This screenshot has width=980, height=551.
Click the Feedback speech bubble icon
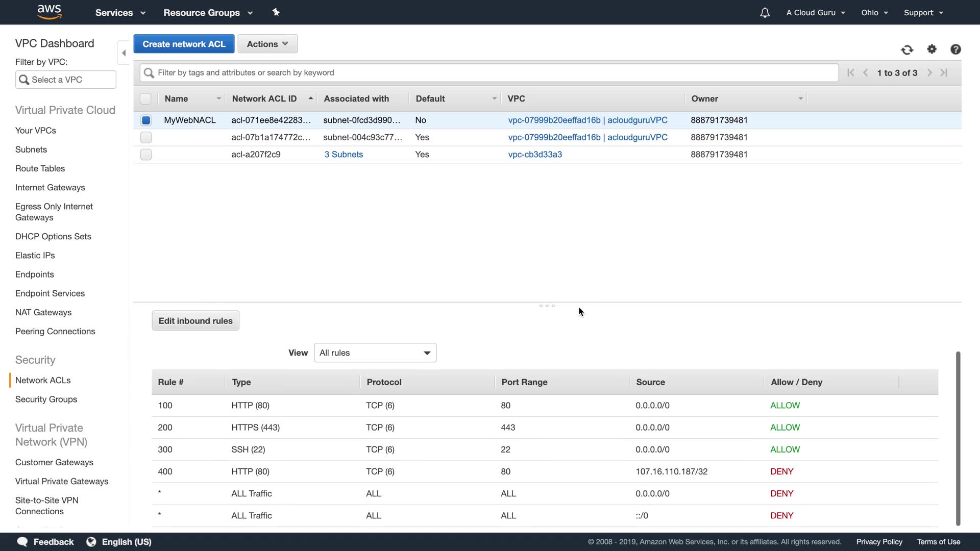[x=22, y=542]
